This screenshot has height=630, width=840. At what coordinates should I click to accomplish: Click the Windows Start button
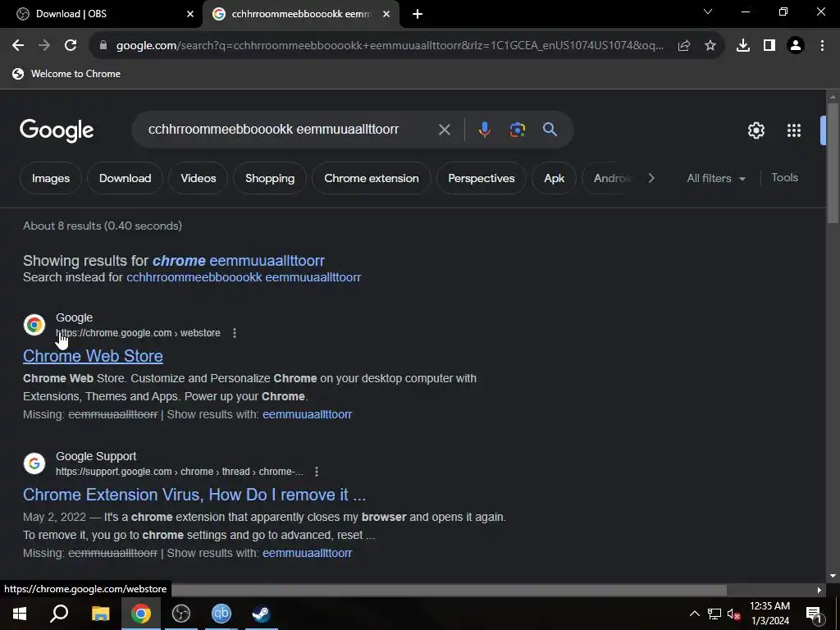[20, 614]
